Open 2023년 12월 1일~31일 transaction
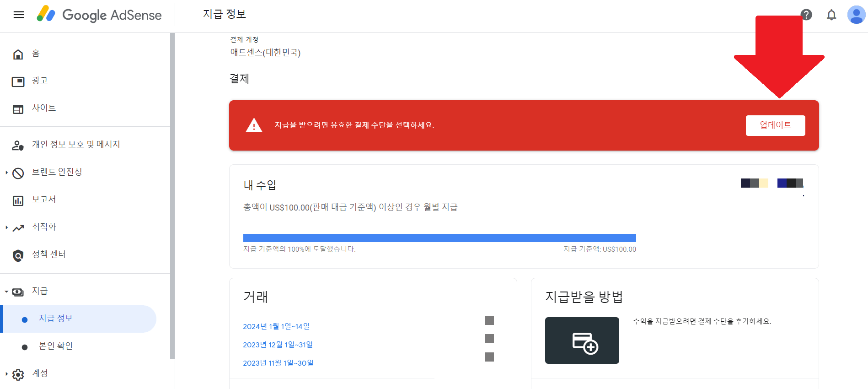The height and width of the screenshot is (389, 868). pyautogui.click(x=278, y=345)
